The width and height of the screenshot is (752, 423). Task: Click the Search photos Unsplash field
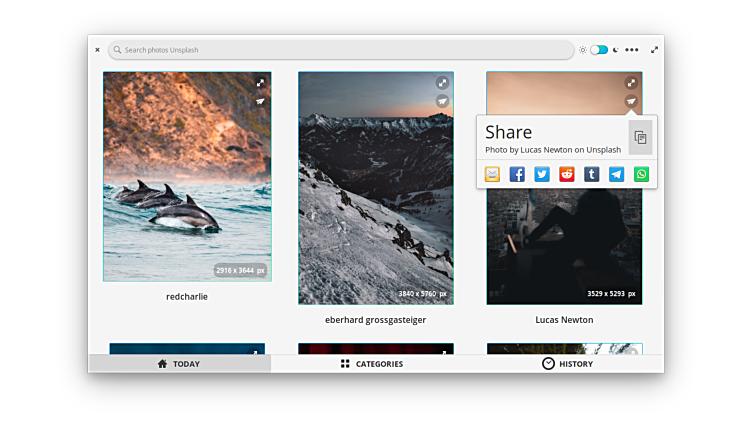click(340, 50)
